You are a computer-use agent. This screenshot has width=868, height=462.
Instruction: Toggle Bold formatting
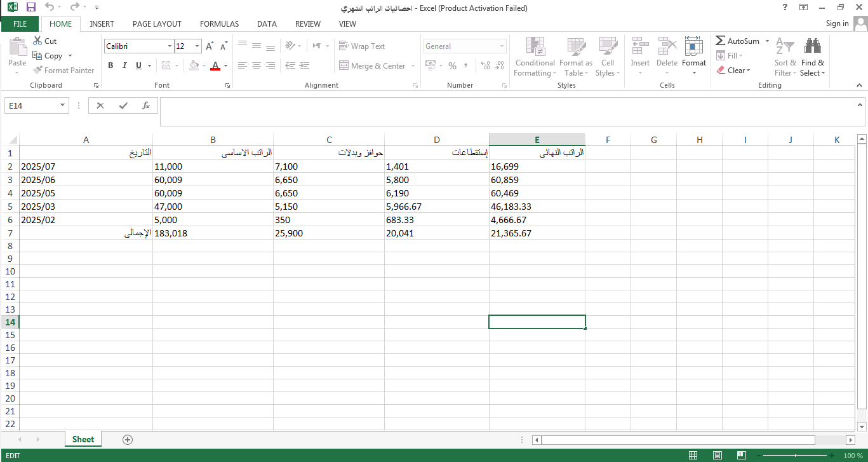tap(110, 65)
